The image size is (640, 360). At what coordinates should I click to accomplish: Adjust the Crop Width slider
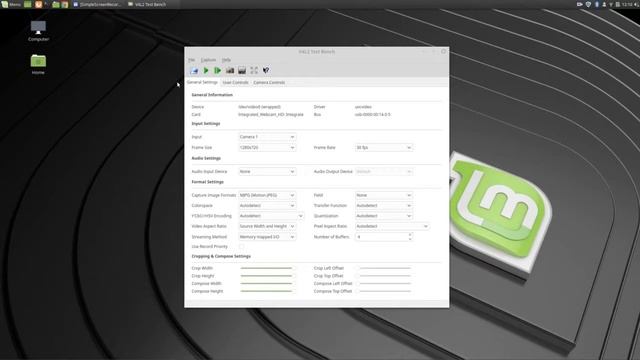(x=267, y=268)
